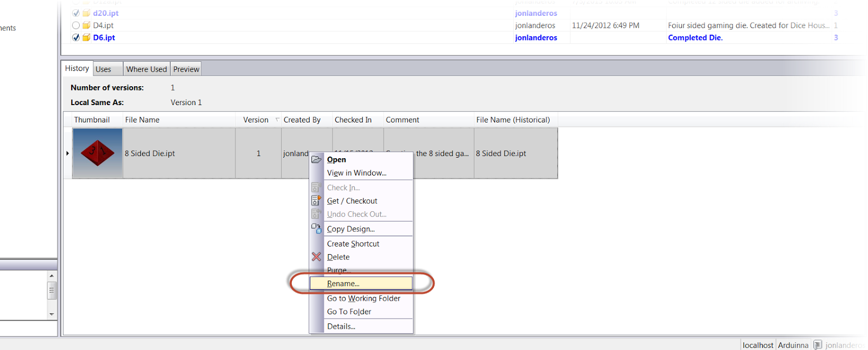Click the Copy Design icon
868x350 pixels.
tap(316, 229)
